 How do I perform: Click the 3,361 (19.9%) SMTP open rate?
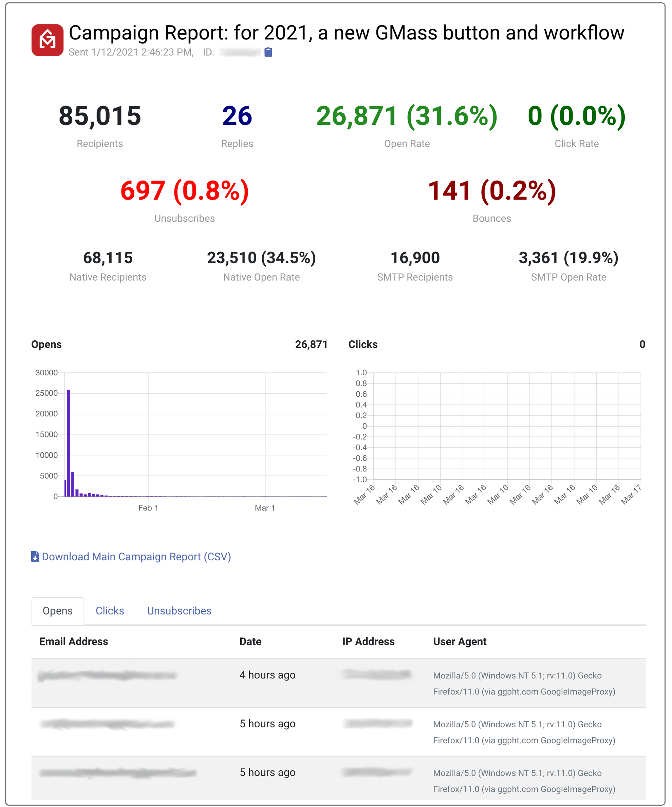point(568,258)
